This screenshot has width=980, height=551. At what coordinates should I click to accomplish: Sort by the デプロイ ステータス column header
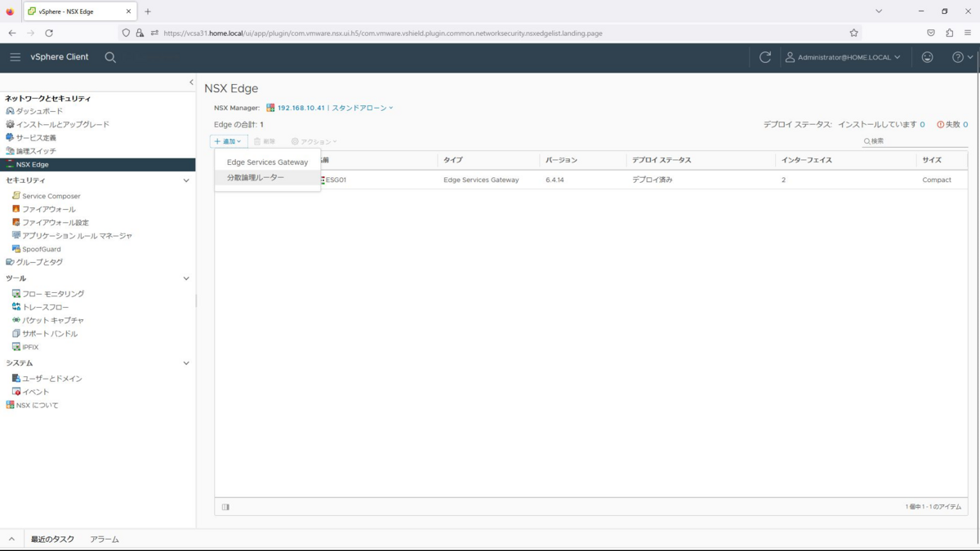661,160
